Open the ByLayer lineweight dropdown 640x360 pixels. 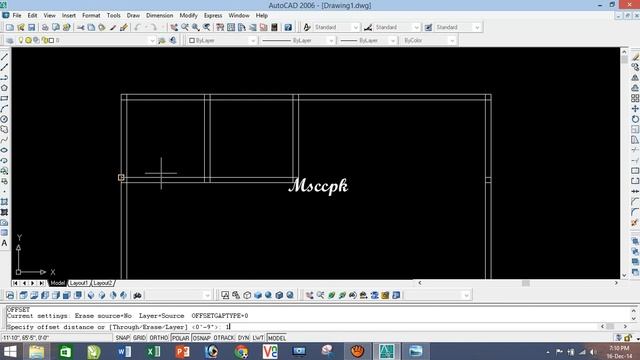click(x=392, y=40)
